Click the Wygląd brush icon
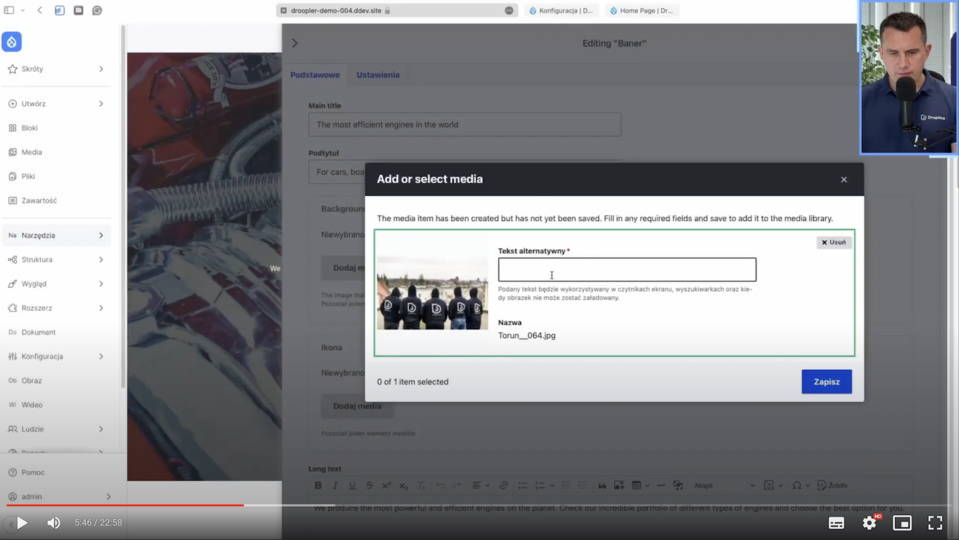Screen dimensions: 959x540 [12, 284]
